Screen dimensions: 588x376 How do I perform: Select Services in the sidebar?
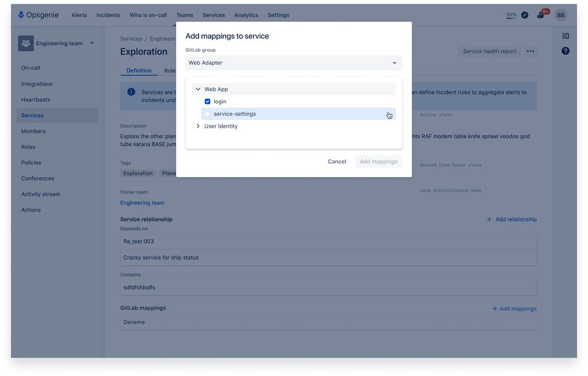pyautogui.click(x=57, y=116)
